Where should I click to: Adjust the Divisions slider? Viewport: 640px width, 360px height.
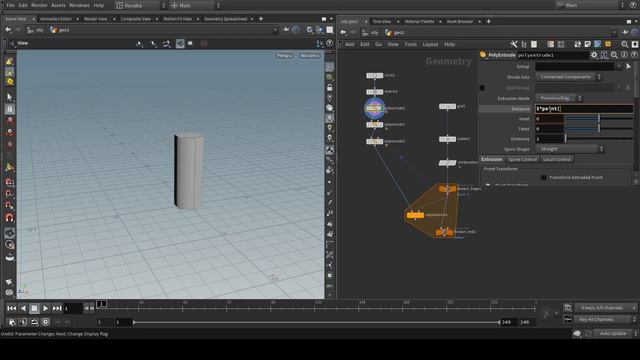tap(599, 139)
